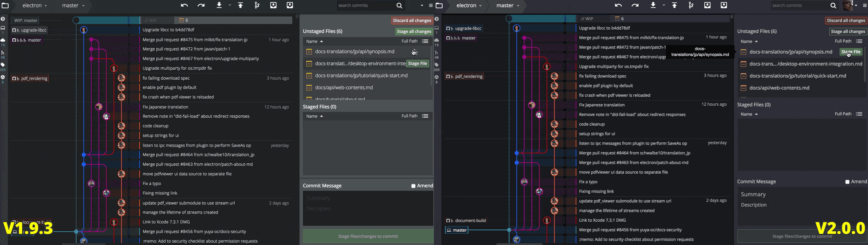Open master branch dropdown in left window
The width and height of the screenshot is (868, 245).
click(73, 5)
